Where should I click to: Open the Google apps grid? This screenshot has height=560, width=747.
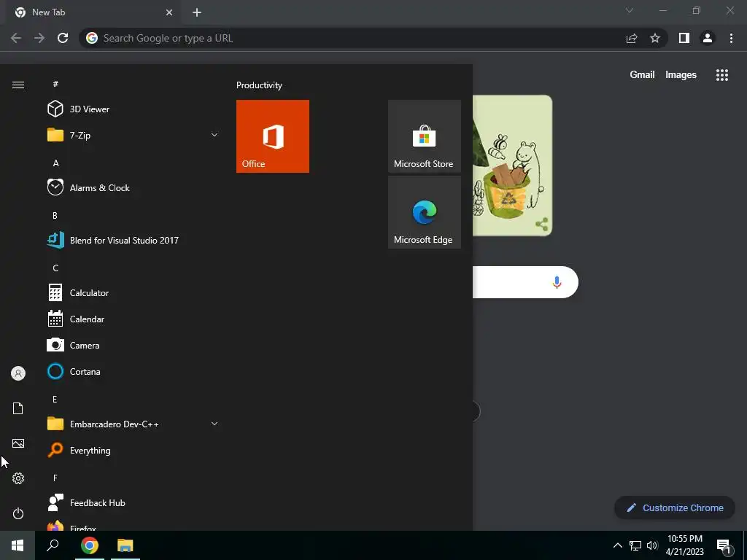coord(722,75)
